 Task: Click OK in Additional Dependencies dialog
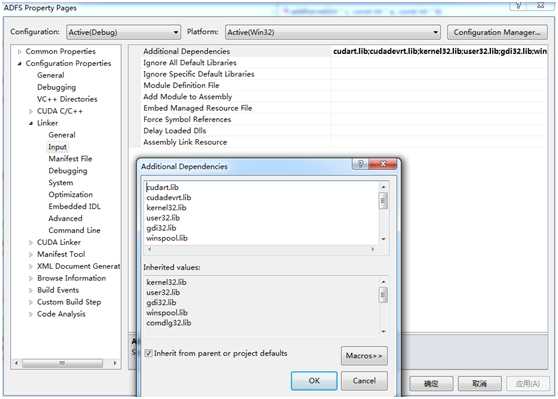(x=314, y=381)
